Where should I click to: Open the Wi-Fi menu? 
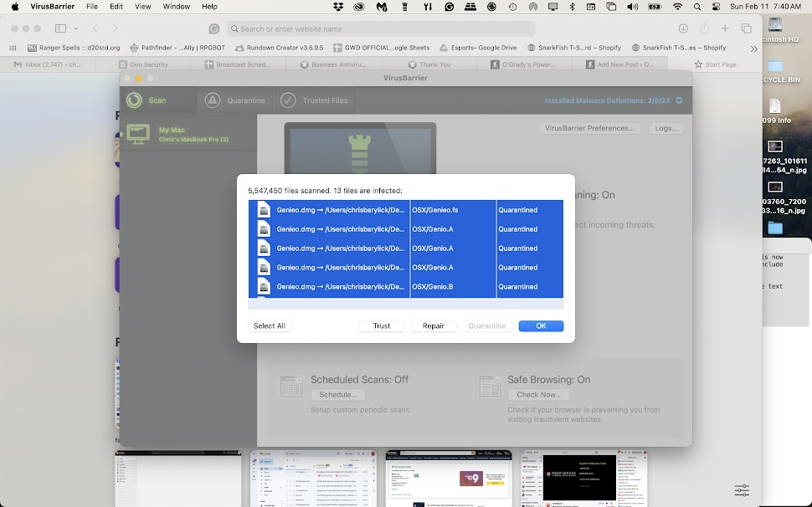coord(677,7)
